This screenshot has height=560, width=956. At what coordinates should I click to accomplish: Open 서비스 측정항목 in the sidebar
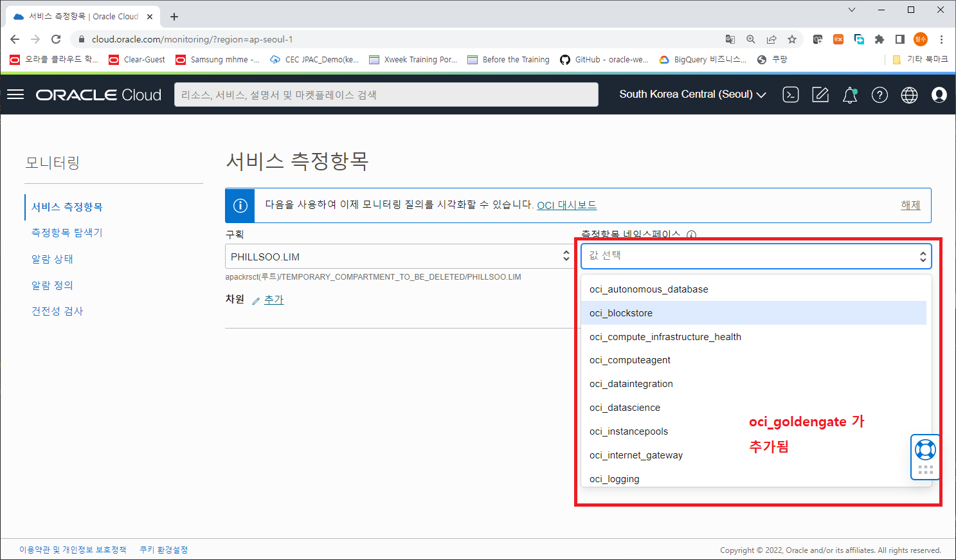click(x=67, y=207)
